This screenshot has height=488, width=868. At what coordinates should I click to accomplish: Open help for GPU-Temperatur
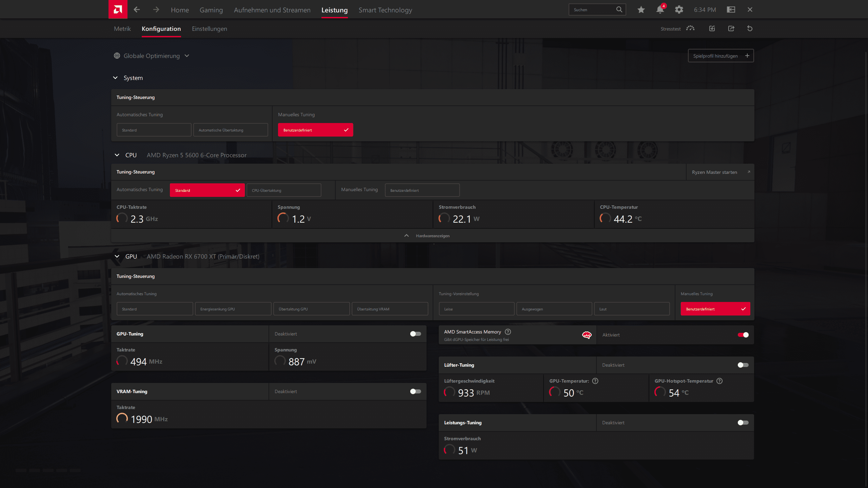[595, 381]
